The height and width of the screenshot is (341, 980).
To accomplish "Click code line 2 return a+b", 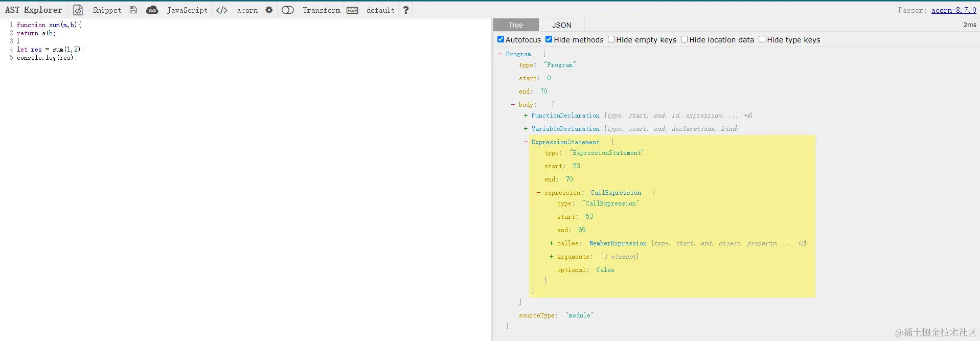I will click(36, 33).
